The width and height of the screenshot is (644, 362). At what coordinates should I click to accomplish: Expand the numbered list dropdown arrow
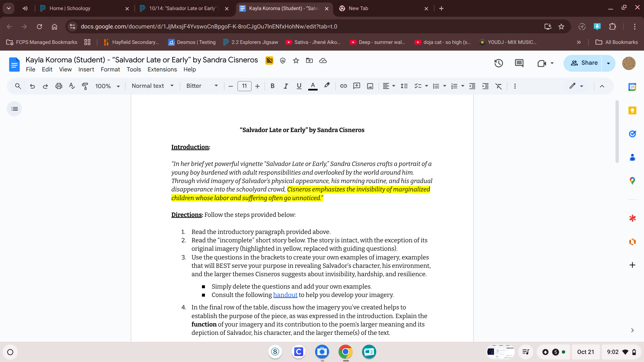[x=463, y=86]
